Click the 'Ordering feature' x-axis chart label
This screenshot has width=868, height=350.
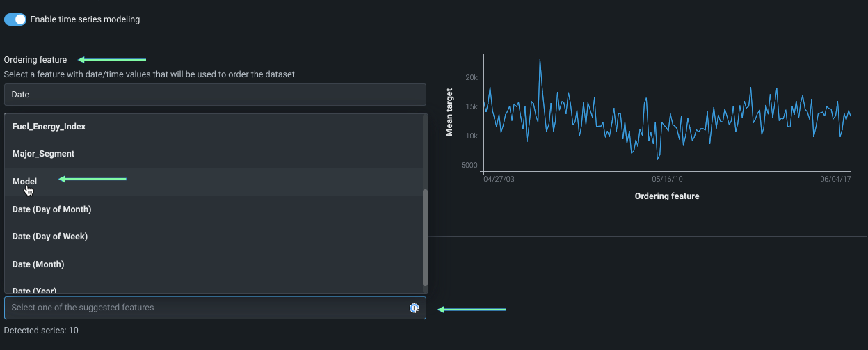tap(666, 196)
